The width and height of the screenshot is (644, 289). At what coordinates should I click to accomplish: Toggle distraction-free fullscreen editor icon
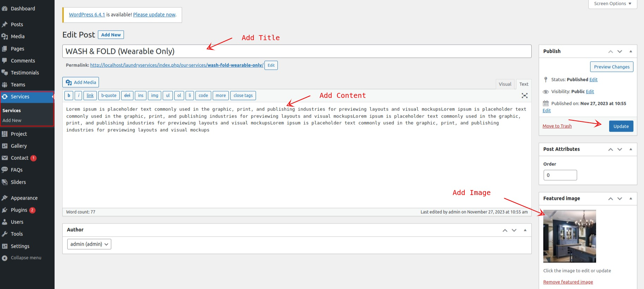tap(524, 96)
